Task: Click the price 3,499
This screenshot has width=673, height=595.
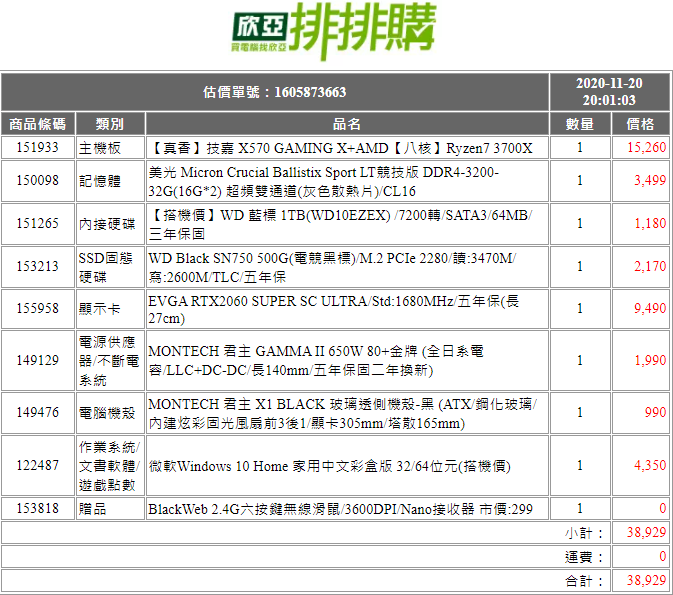Action: [650, 180]
